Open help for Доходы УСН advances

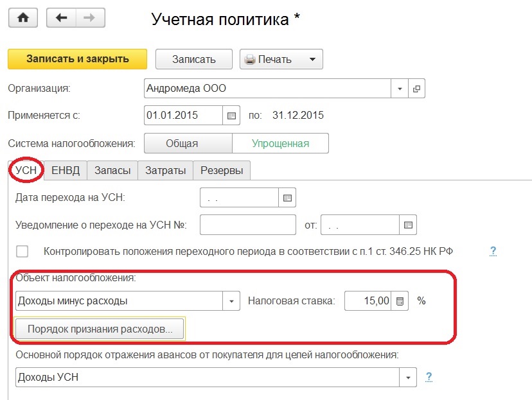(429, 377)
